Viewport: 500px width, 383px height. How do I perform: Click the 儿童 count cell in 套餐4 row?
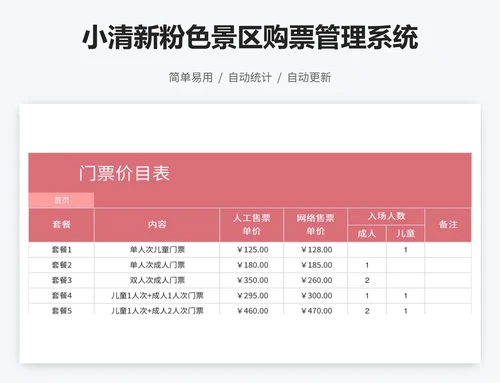point(405,296)
